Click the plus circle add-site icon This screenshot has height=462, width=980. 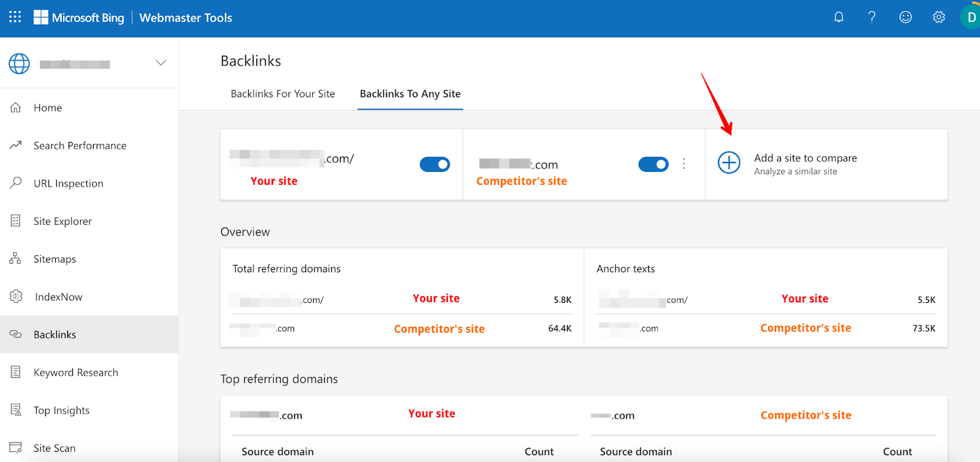[729, 163]
